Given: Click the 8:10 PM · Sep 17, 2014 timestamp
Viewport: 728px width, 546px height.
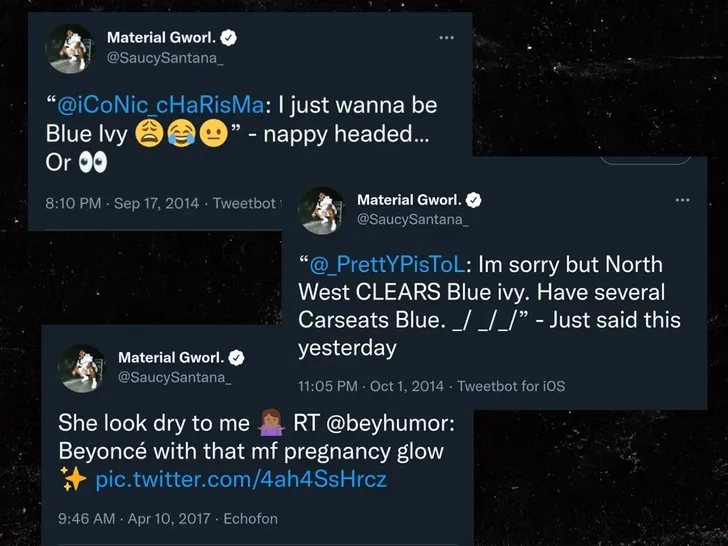Looking at the screenshot, I should pos(126,203).
